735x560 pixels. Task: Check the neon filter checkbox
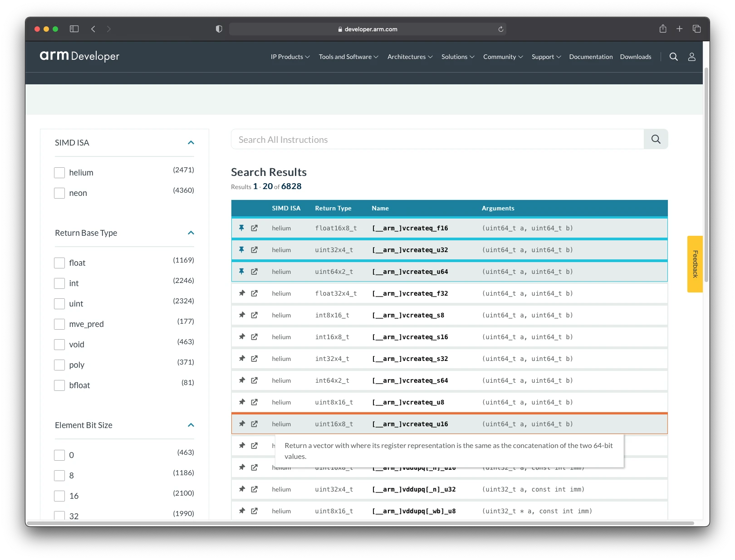pos(59,193)
